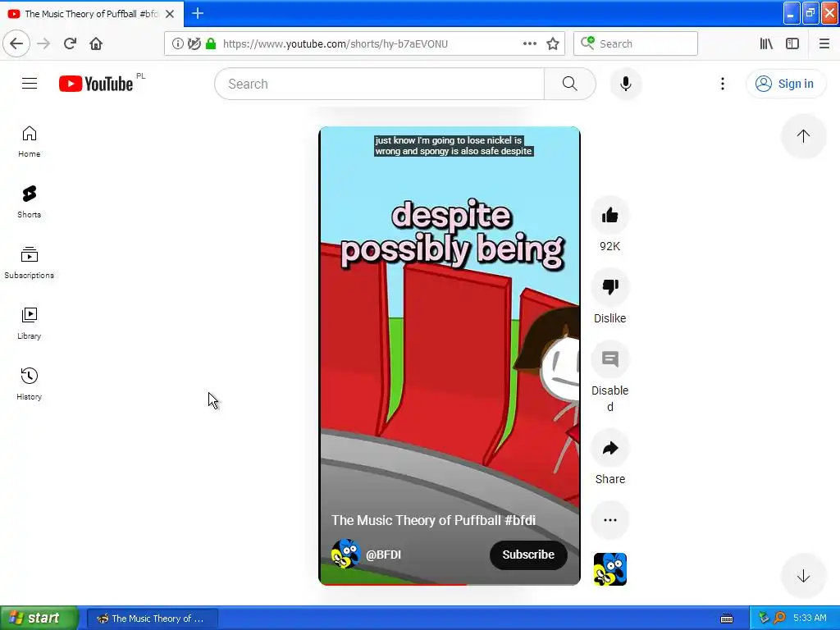Viewport: 840px width, 630px height.
Task: Go to previous short with up arrow
Action: (x=803, y=136)
